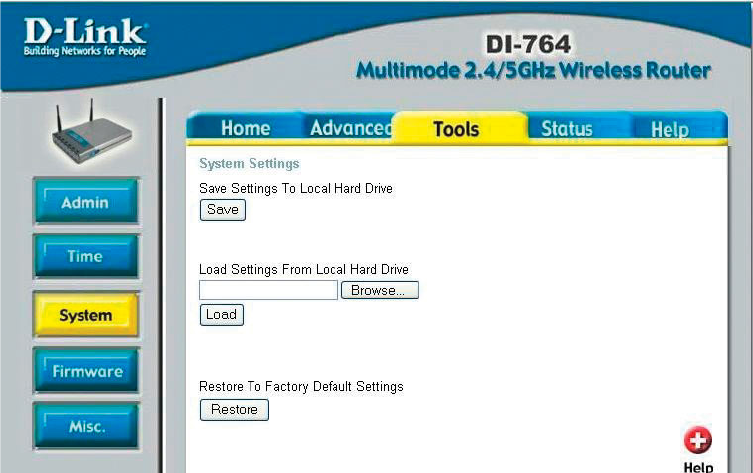The height and width of the screenshot is (473, 753).
Task: Browse for a settings file
Action: [x=379, y=290]
